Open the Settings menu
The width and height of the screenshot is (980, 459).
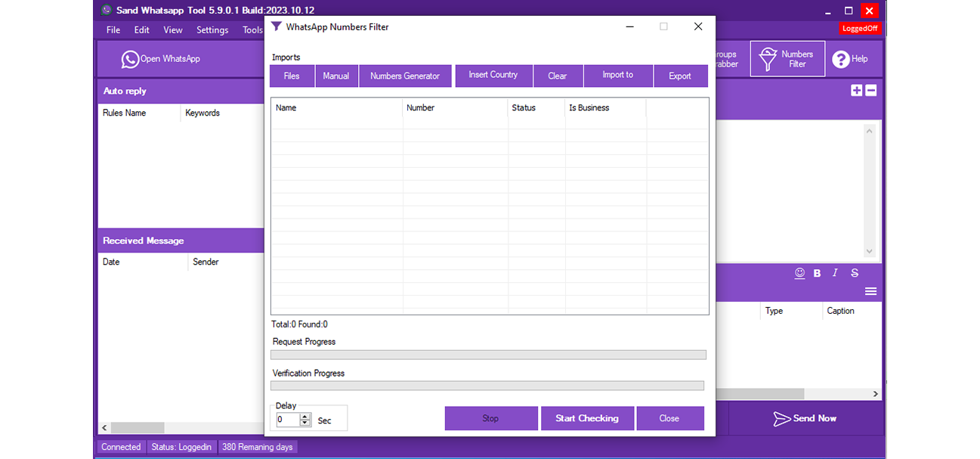tap(212, 30)
